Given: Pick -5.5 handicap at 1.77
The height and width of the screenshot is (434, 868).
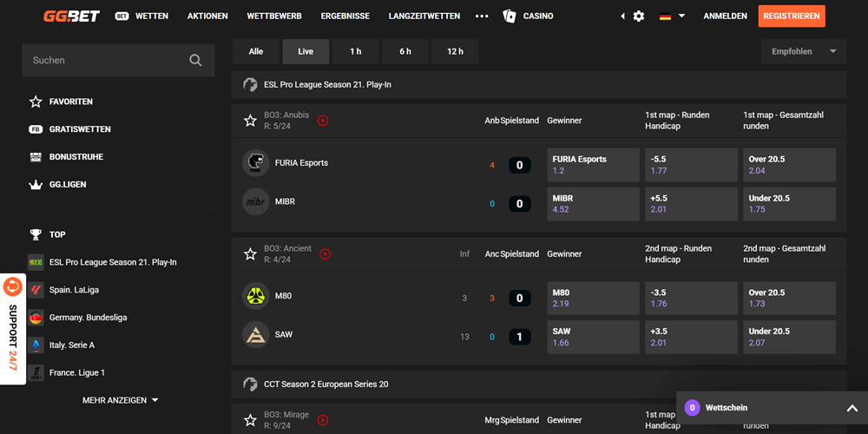Looking at the screenshot, I should pos(692,165).
